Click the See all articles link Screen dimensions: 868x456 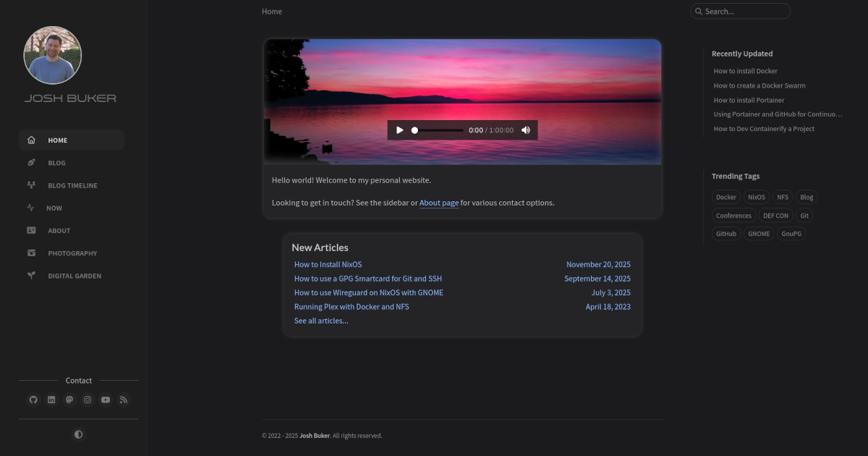click(320, 321)
